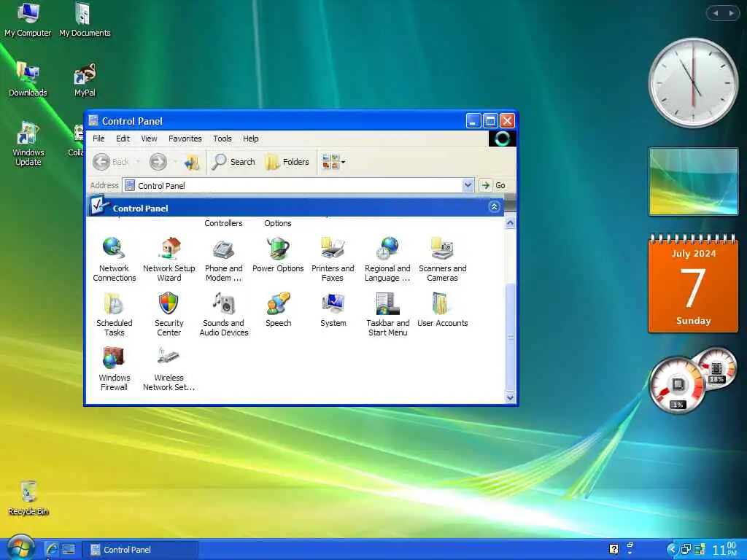747x560 pixels.
Task: Open Security Center
Action: [169, 314]
